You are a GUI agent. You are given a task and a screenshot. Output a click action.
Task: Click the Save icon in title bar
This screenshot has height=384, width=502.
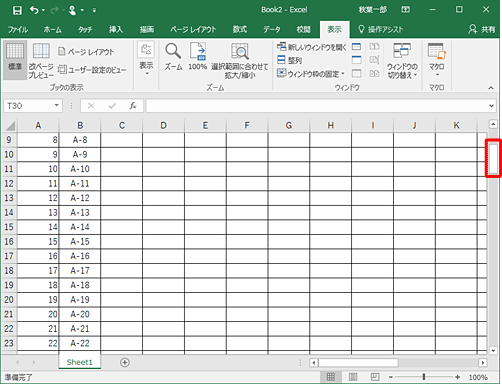click(17, 10)
